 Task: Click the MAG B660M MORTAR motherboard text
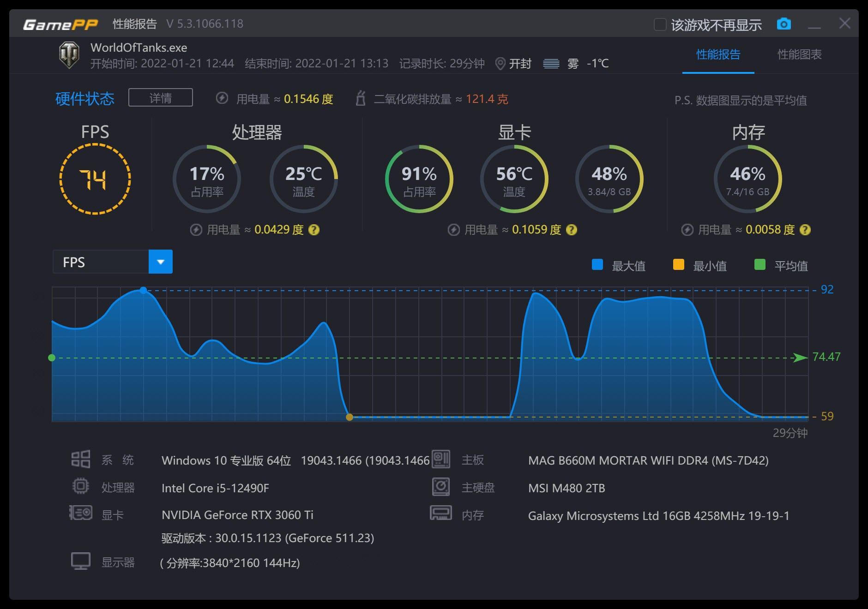648,460
